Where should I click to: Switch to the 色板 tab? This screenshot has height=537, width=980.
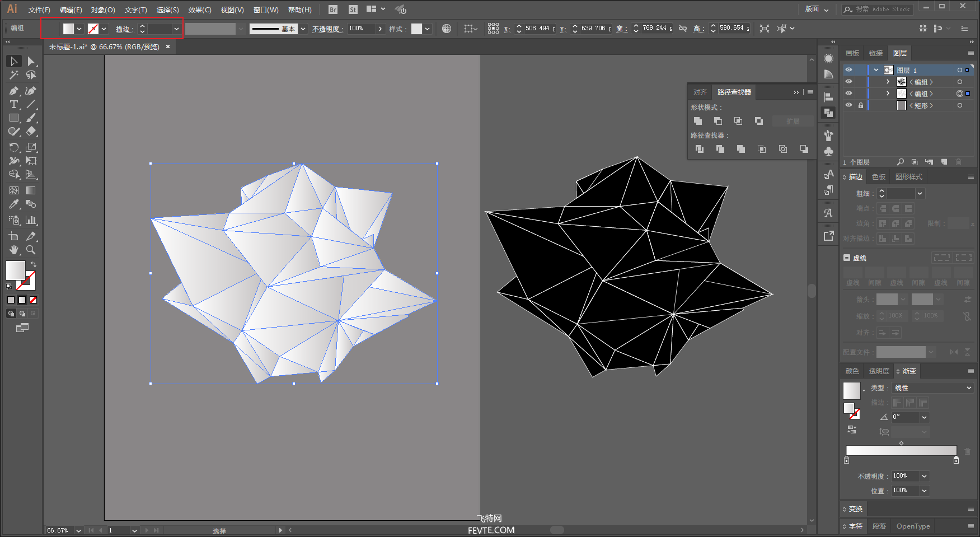[x=879, y=177]
